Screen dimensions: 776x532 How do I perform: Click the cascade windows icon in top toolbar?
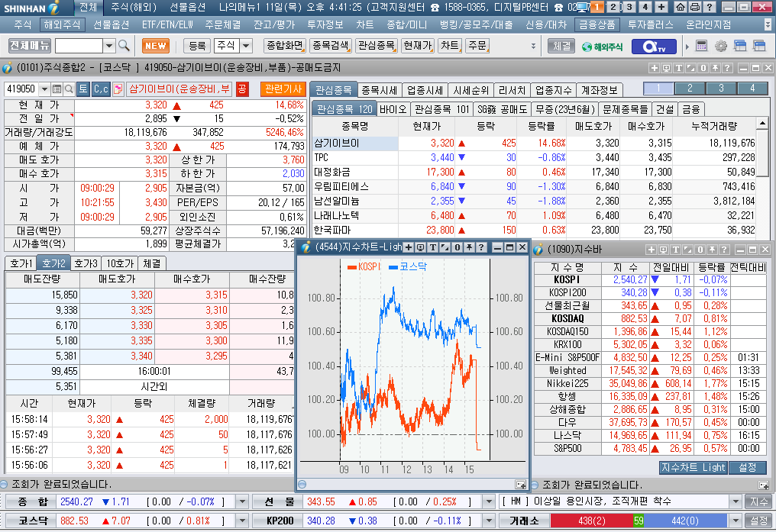[740, 46]
